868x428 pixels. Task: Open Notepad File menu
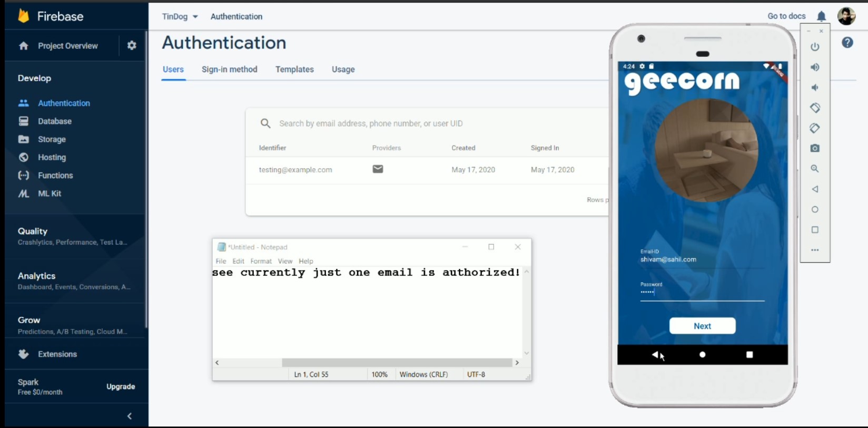221,261
